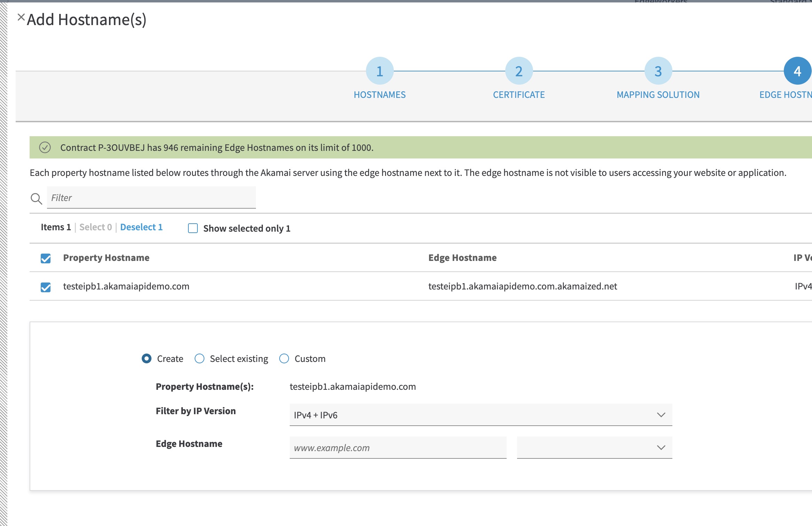Click chevron arrow on edge hostname domain dropdown
The height and width of the screenshot is (526, 812).
(x=661, y=448)
